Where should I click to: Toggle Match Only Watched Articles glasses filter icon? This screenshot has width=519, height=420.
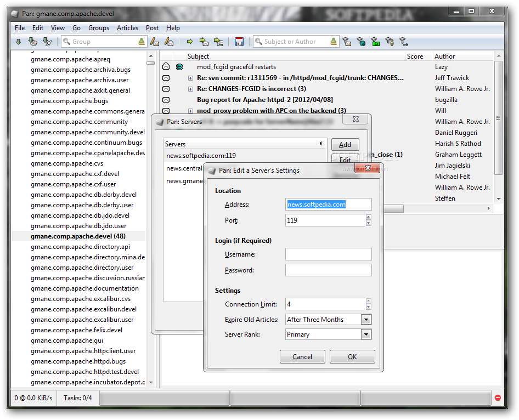pyautogui.click(x=404, y=42)
